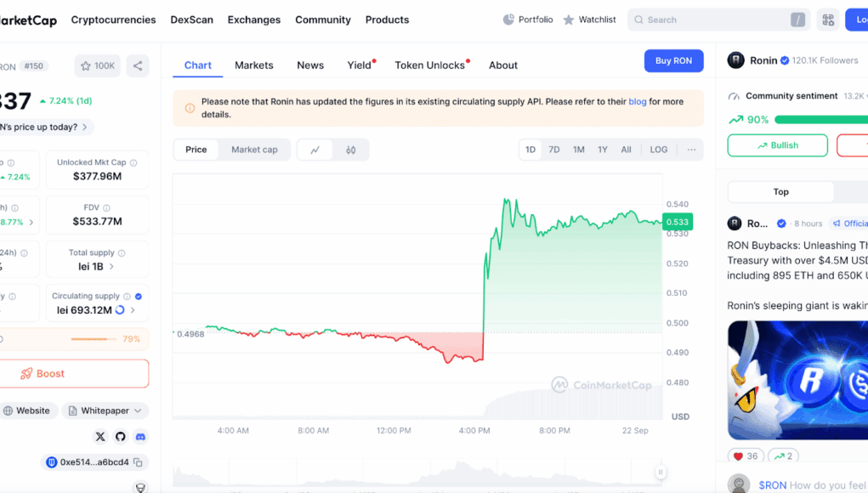Click the timeline pause handle below chart
The width and height of the screenshot is (868, 493).
click(660, 472)
